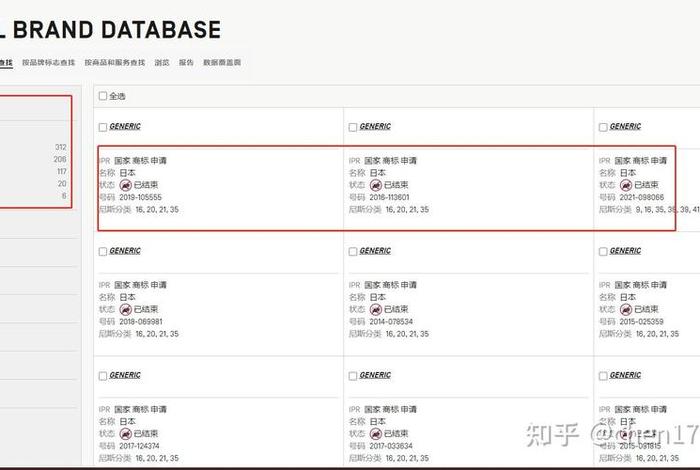Open the 数据覆盖面 tab
Screen dimensions: 700x470
(x=222, y=62)
